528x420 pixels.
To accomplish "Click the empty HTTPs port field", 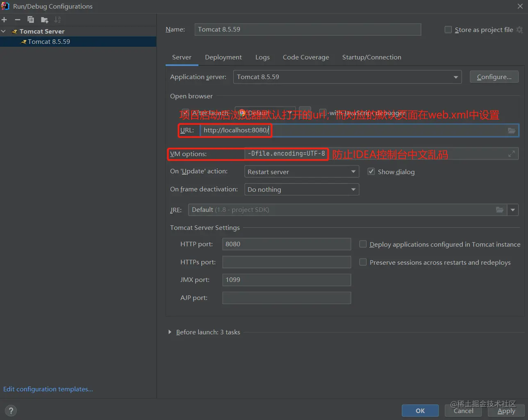I will coord(287,262).
